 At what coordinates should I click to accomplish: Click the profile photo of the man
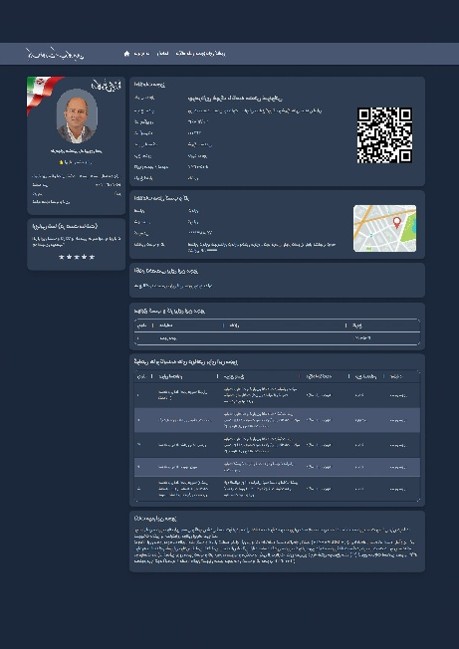(77, 116)
